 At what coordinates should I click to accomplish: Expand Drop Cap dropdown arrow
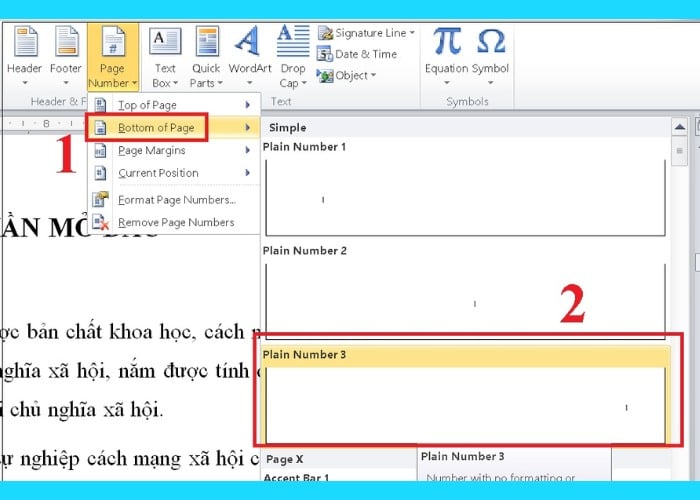304,83
